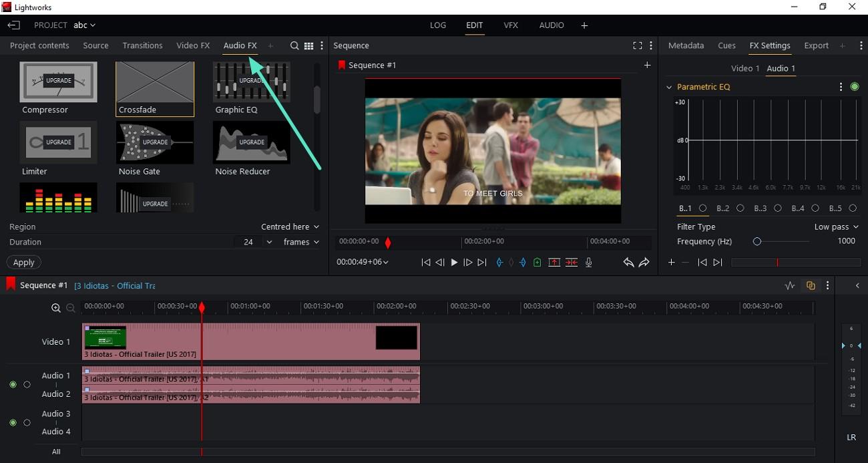
Task: Open the timecode 00:00:49+06 dropdown
Action: [363, 263]
